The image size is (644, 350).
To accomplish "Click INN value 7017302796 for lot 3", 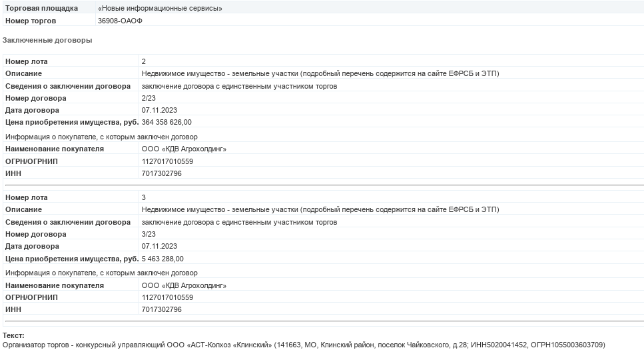I will coord(162,309).
